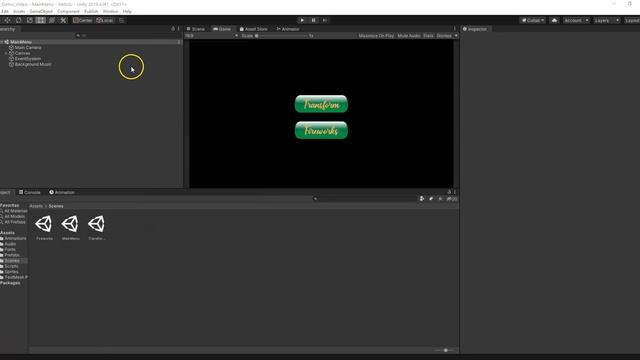640x360 pixels.
Task: Toggle Maximize On Play
Action: click(x=376, y=36)
